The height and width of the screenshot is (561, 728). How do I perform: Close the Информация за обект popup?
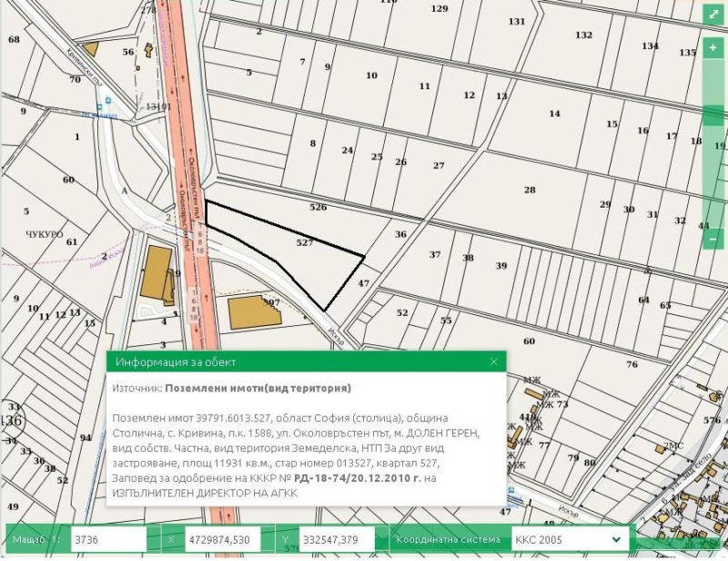pyautogui.click(x=494, y=362)
